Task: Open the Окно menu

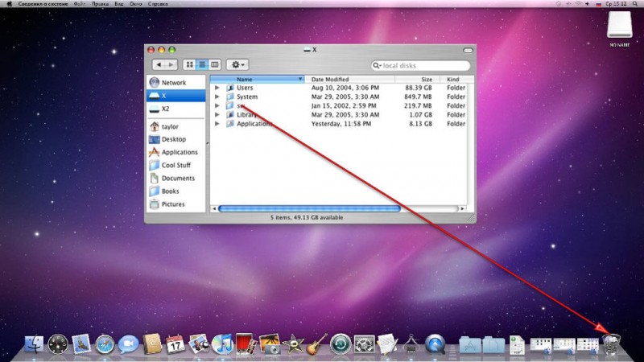Action: (x=135, y=4)
